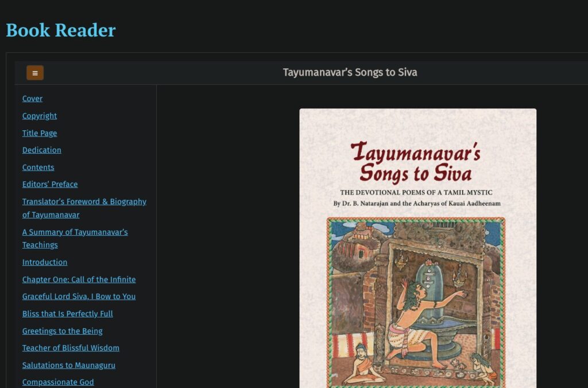Go to Greetings to the Being
This screenshot has height=388, width=588.
click(x=62, y=331)
